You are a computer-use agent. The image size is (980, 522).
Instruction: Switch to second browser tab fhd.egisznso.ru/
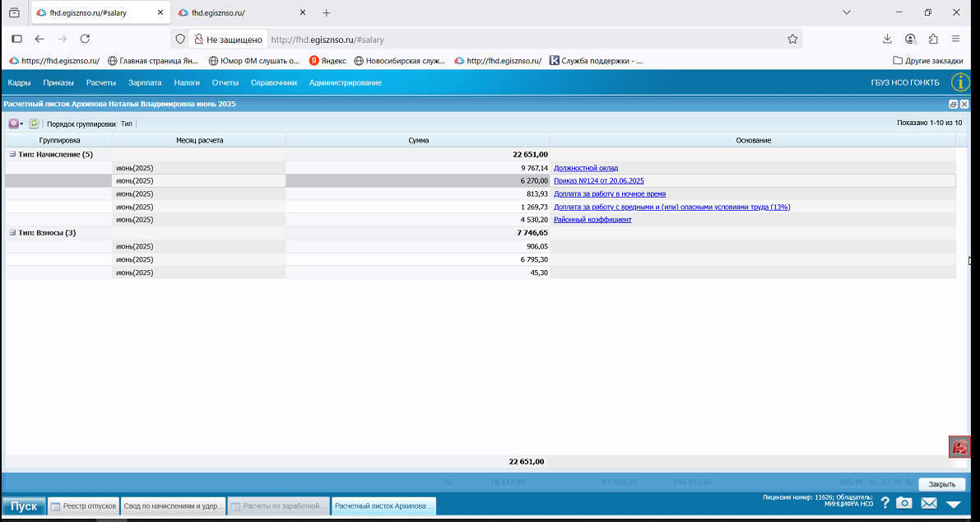pyautogui.click(x=241, y=12)
